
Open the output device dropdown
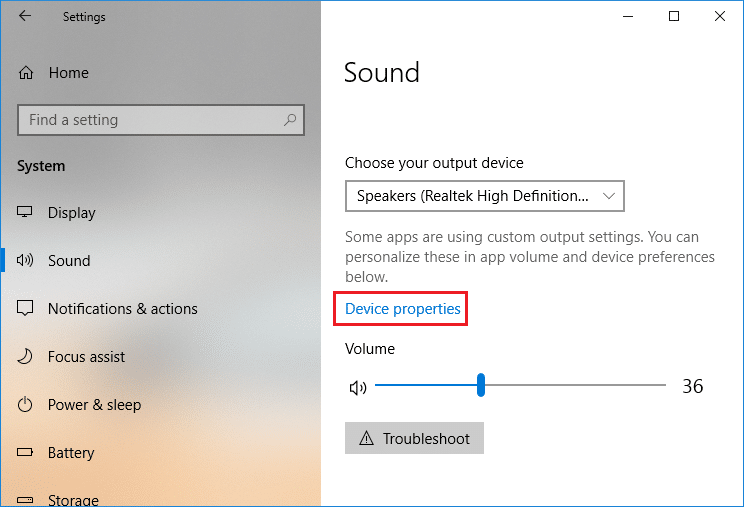(484, 196)
